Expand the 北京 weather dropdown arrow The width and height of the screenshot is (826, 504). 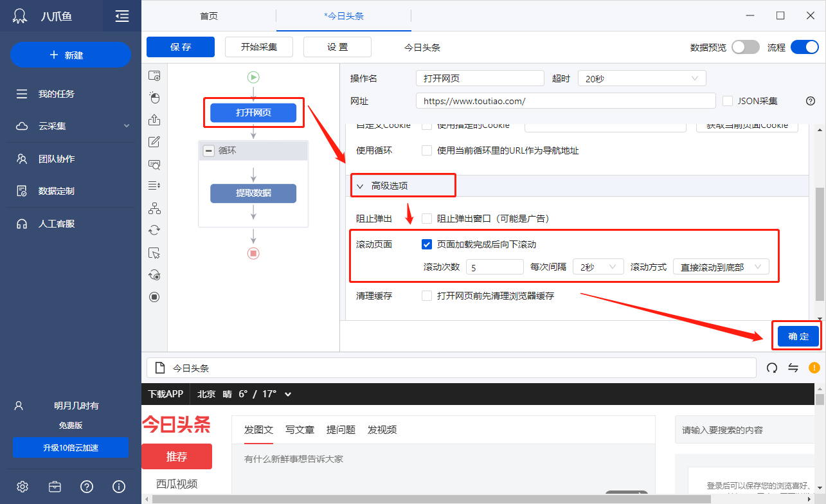288,394
